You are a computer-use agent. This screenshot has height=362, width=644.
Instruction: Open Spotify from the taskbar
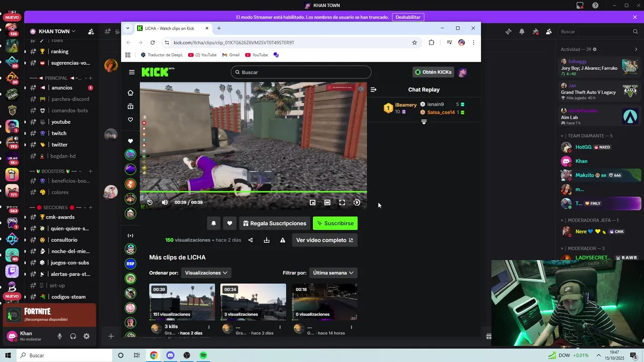click(203, 355)
